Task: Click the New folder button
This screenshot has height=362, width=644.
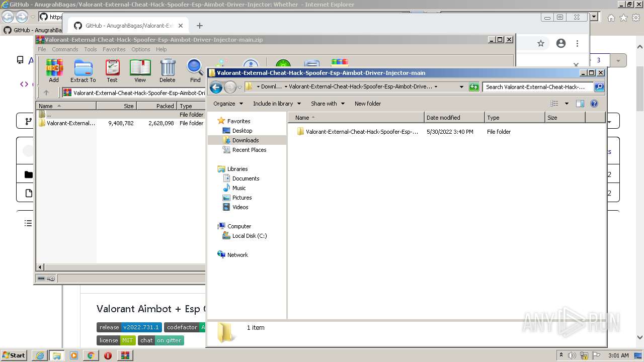Action: 368,104
